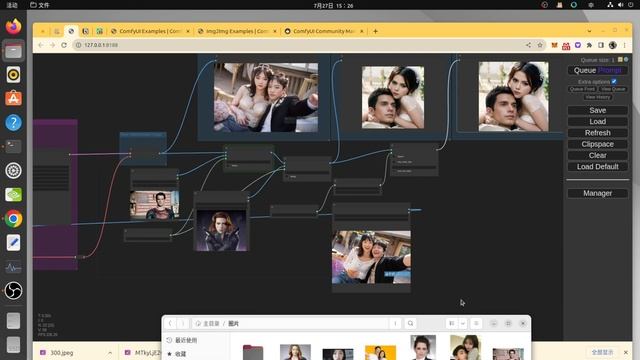Image resolution: width=640 pixels, height=360 pixels.
Task: Open the View History list
Action: click(598, 97)
